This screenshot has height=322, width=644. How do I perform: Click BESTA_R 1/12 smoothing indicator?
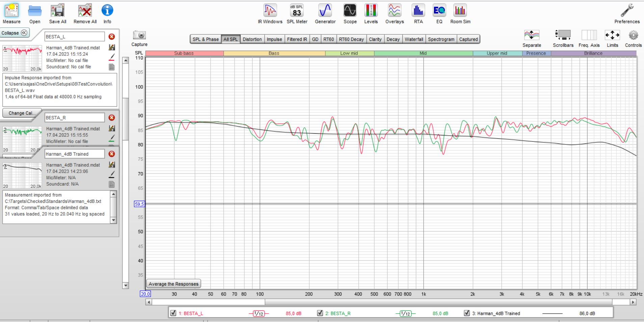(x=405, y=314)
